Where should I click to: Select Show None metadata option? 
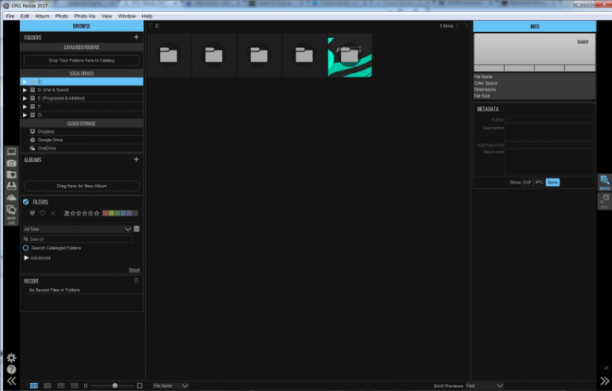pyautogui.click(x=552, y=182)
